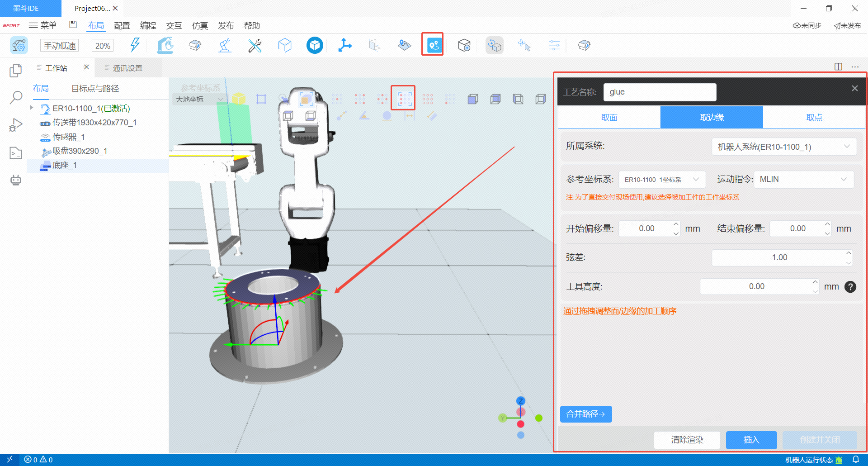Increase the 弦差 value with the up arrow
The image size is (868, 466).
[849, 253]
